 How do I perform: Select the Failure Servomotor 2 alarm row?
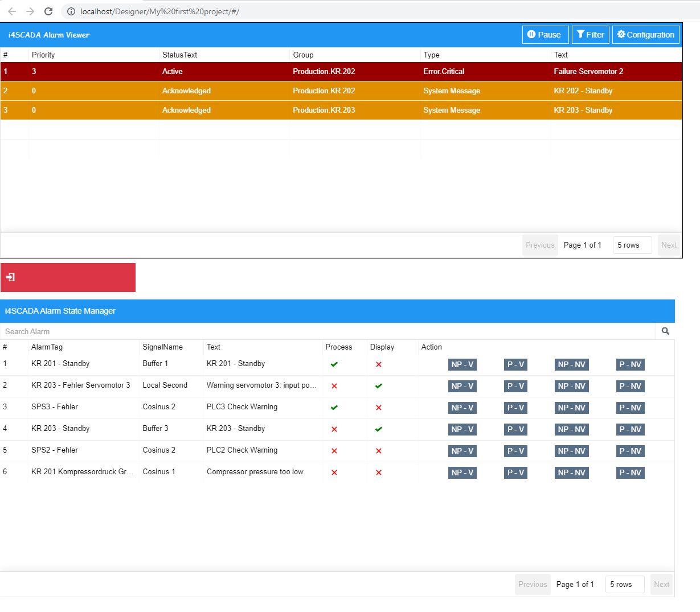click(x=341, y=71)
